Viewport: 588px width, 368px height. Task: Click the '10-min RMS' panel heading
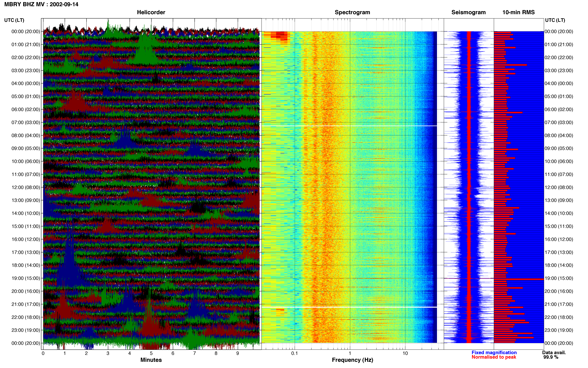tap(518, 12)
